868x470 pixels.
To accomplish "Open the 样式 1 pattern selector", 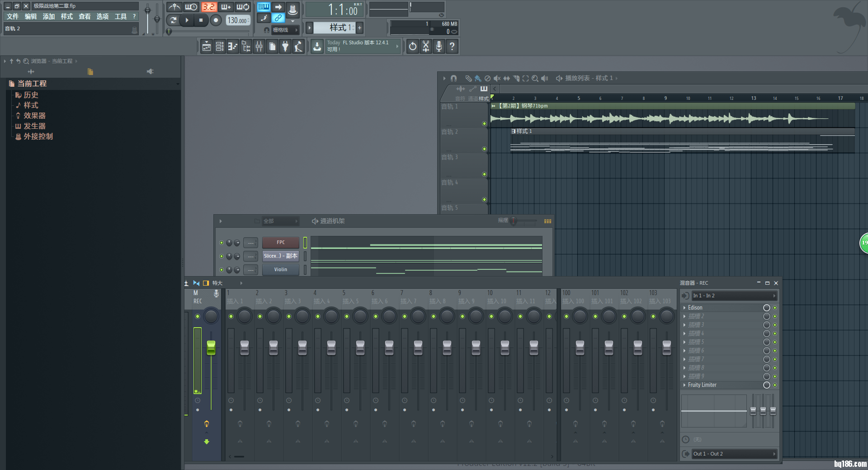I will tap(335, 28).
